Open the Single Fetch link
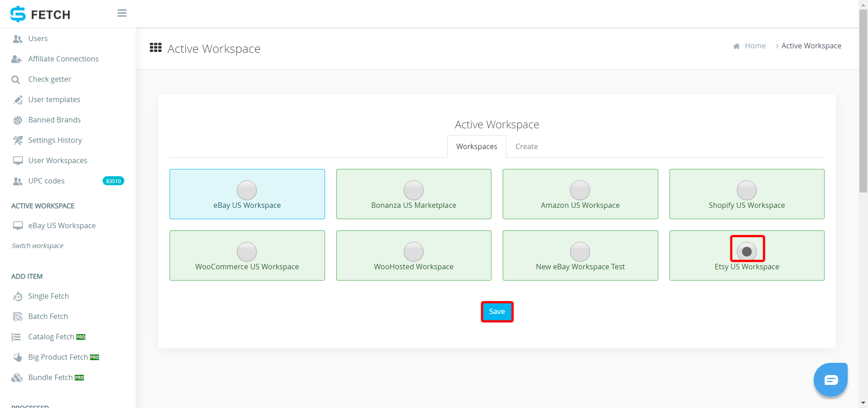The image size is (868, 408). 48,296
